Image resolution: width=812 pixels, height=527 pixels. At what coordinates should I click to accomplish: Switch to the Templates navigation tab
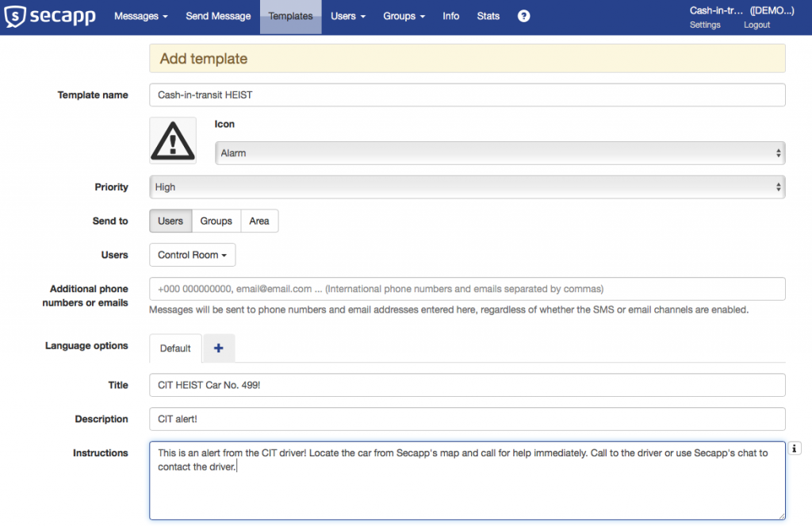click(290, 16)
